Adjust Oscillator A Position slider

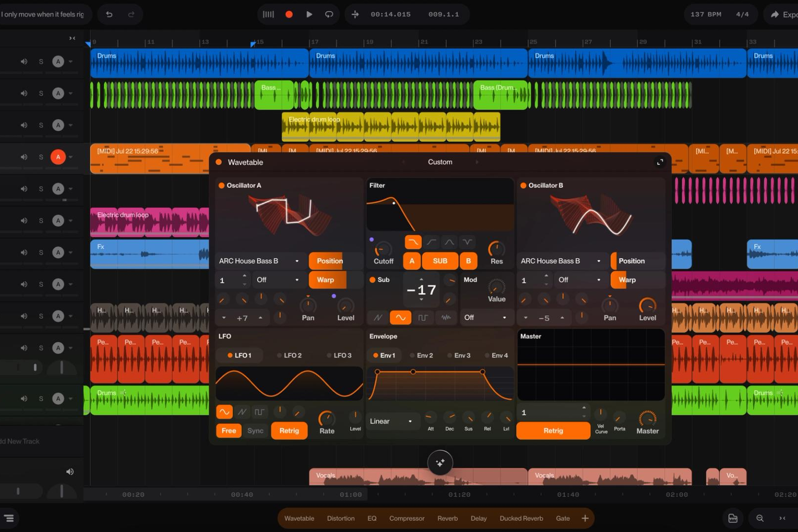tap(336, 261)
